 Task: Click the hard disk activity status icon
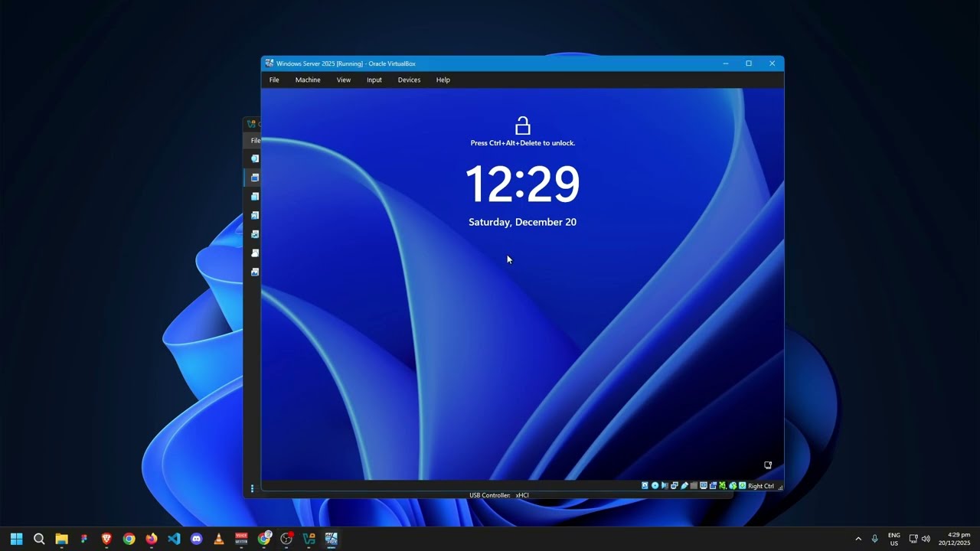[645, 486]
